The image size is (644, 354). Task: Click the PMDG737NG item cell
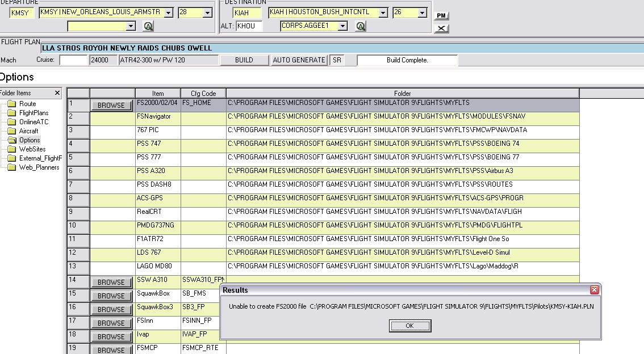coord(158,227)
